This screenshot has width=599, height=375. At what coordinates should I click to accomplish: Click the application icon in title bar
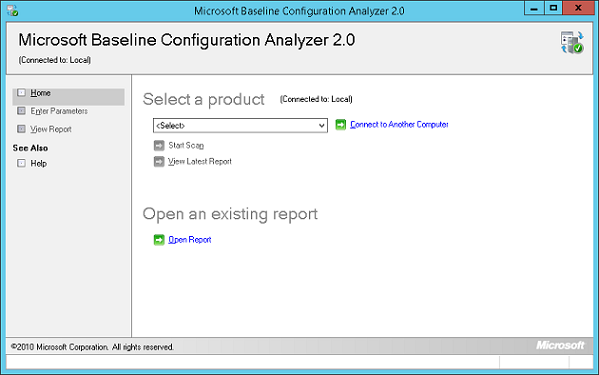tap(13, 11)
